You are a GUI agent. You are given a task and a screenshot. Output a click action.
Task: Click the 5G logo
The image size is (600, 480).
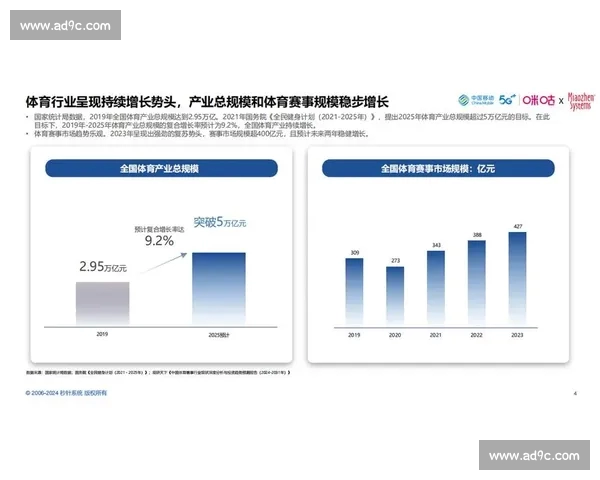coord(507,100)
